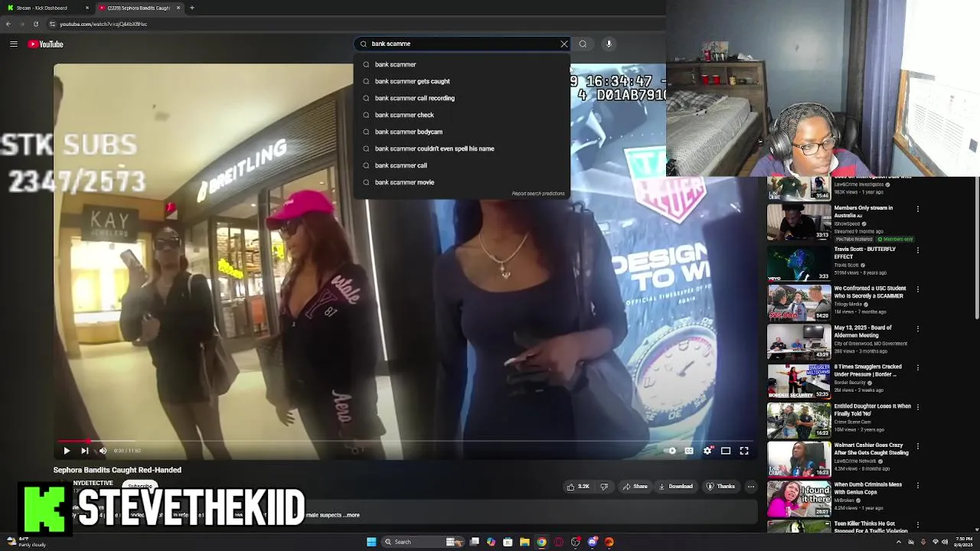
Task: Go back in the browser
Action: (8, 24)
